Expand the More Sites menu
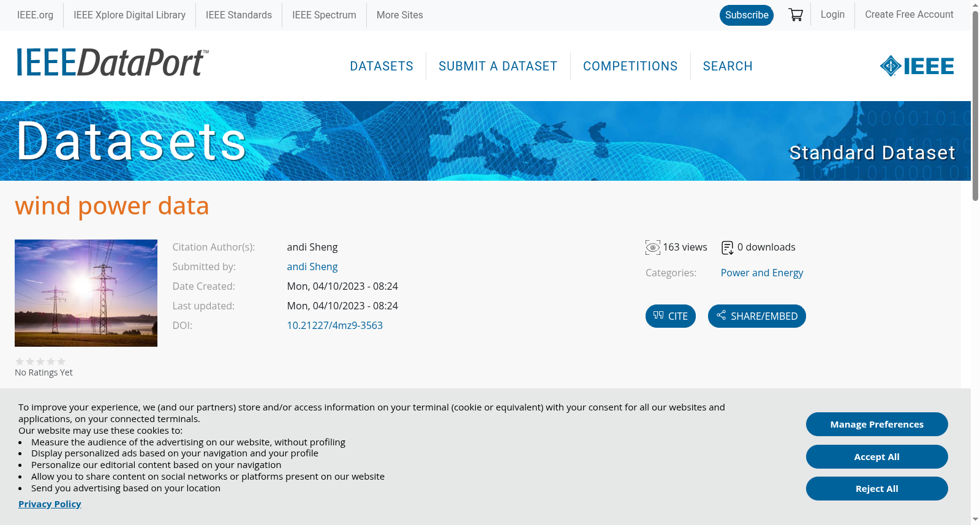This screenshot has height=525, width=980. 399,15
